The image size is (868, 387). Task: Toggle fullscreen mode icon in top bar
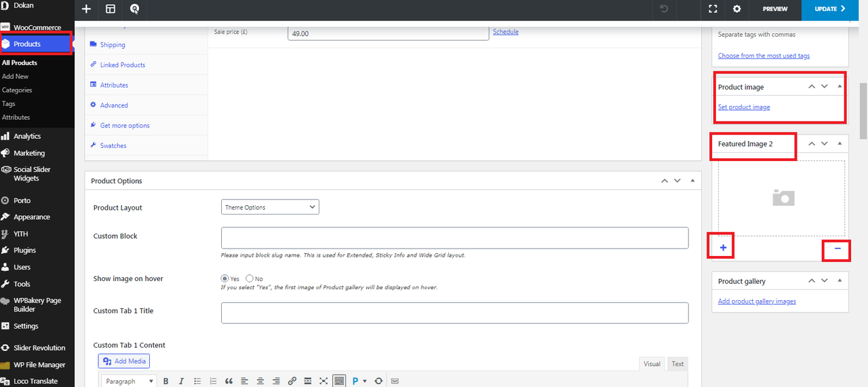click(713, 9)
